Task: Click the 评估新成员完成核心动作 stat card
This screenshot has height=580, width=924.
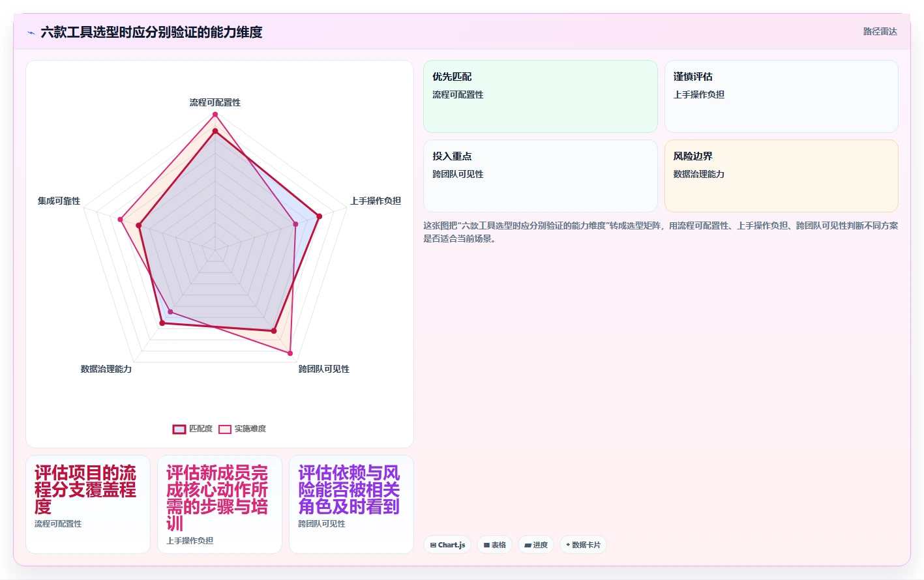Action: click(220, 504)
